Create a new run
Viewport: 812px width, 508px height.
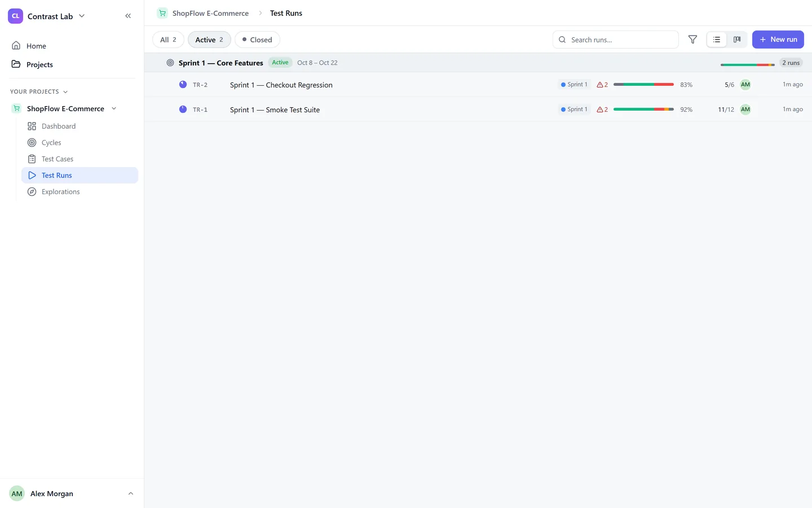(778, 40)
